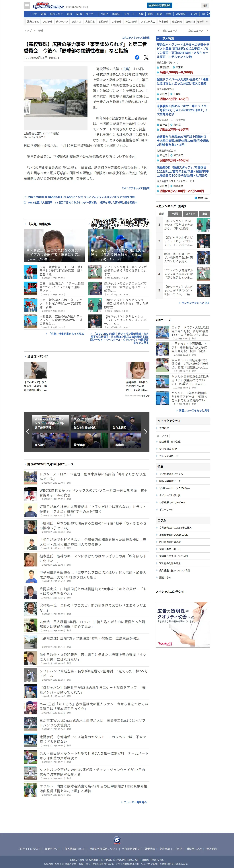Viewport: 234px width, 868px height.
Task: Open the hamburger menu icon
Action: [x=27, y=5]
